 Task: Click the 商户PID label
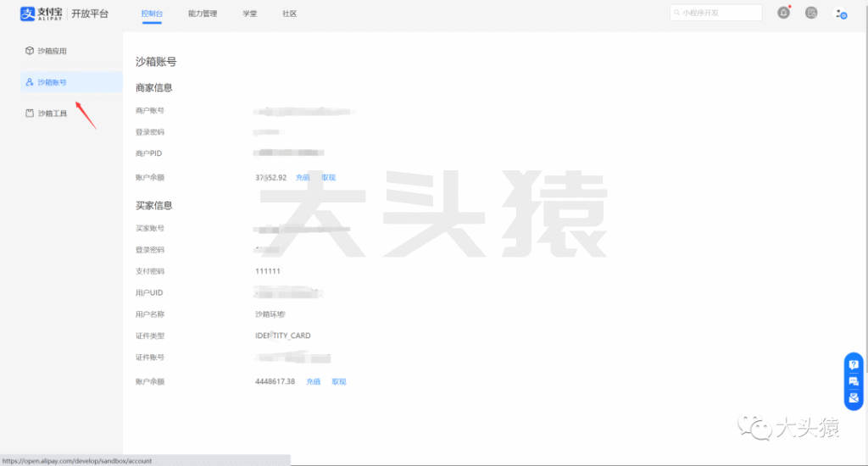149,153
